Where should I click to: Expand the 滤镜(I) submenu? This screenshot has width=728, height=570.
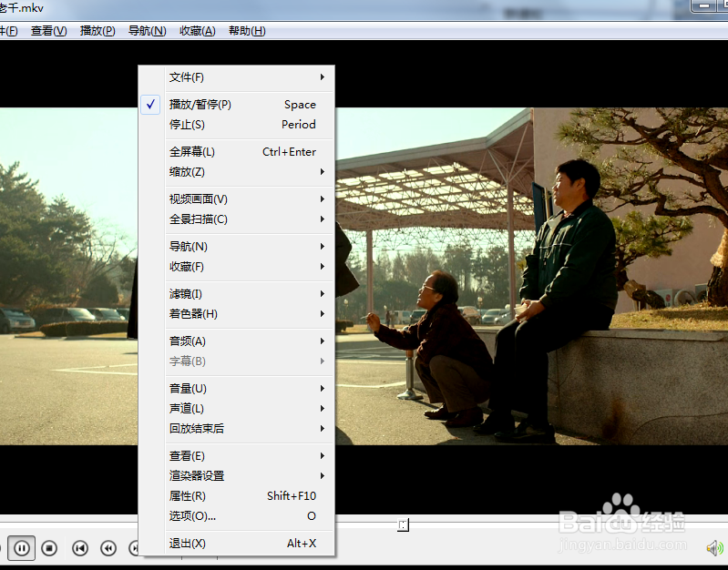coord(237,294)
